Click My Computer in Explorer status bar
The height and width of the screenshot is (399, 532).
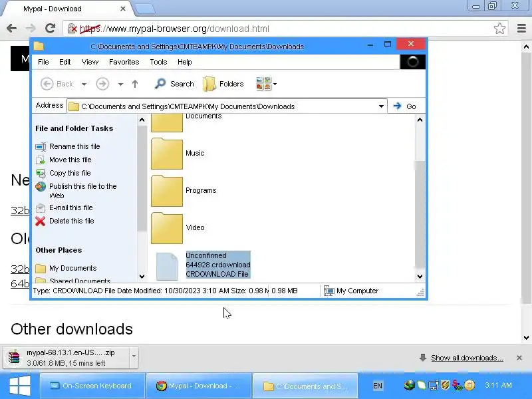(351, 291)
